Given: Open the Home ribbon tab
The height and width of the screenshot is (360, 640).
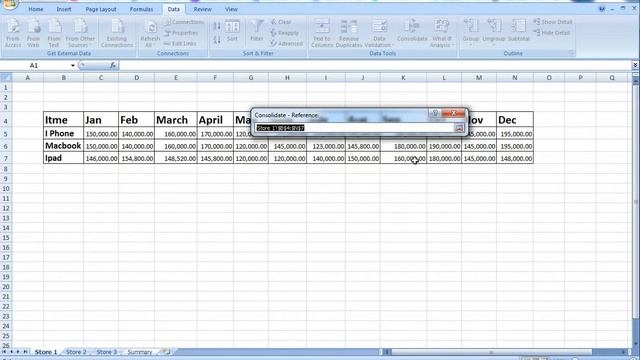Looking at the screenshot, I should pyautogui.click(x=36, y=9).
